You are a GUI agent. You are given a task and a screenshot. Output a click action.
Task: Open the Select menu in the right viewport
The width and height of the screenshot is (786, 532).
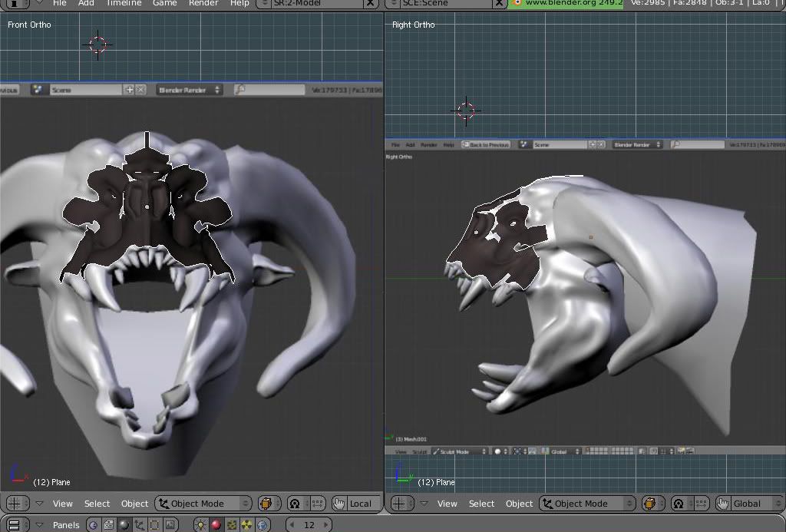point(481,504)
